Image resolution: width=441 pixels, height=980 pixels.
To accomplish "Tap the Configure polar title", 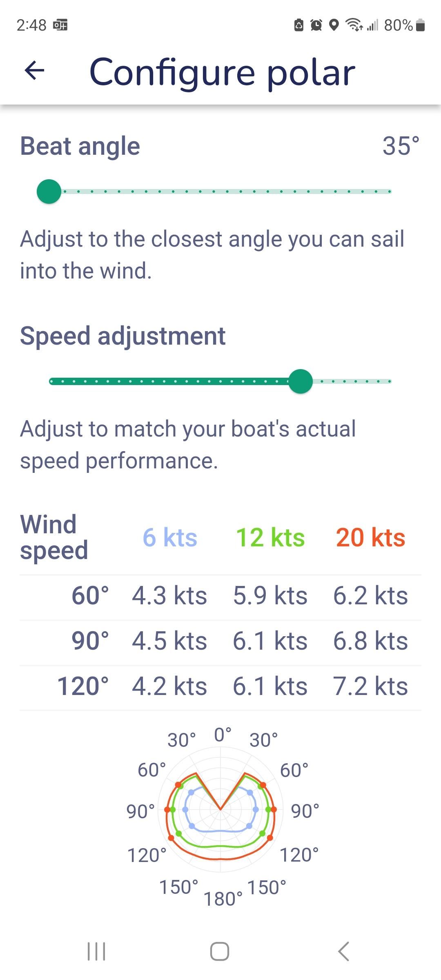I will [x=222, y=72].
